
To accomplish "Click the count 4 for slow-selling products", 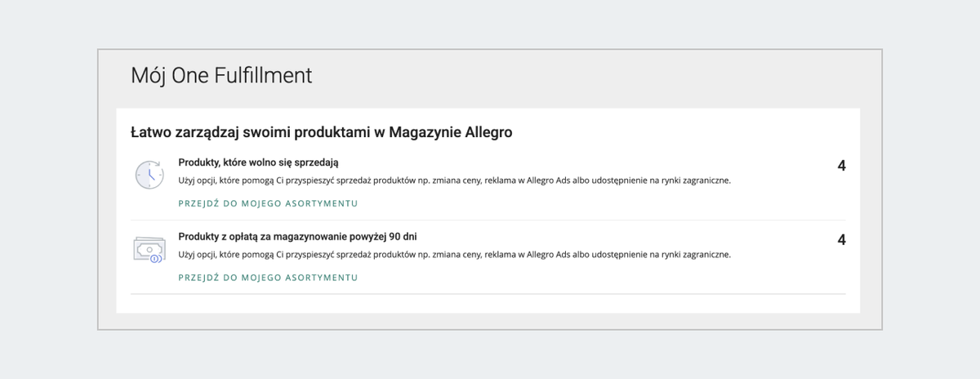I will coord(841,166).
